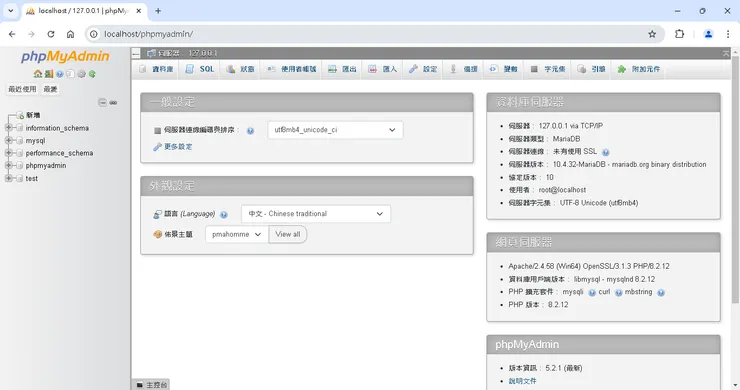Open phpMyAdmin documentation question-mark icon in sidebar
740x390 pixels.
[59, 74]
